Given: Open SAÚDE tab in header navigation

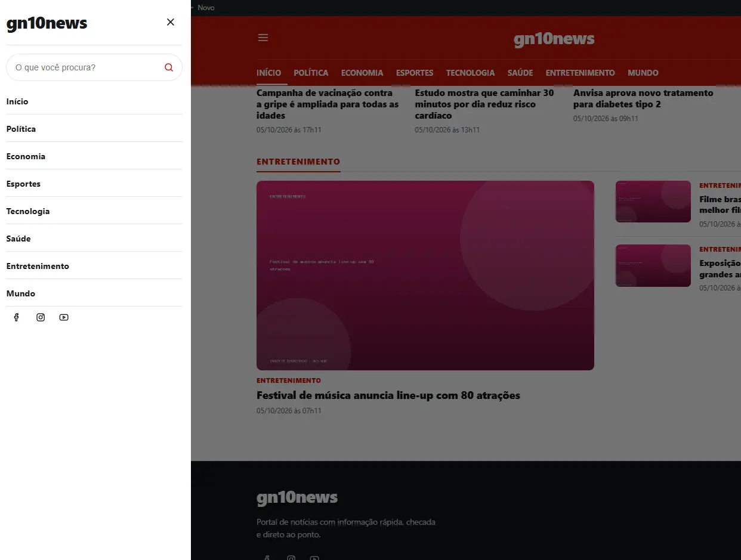Looking at the screenshot, I should tap(520, 73).
